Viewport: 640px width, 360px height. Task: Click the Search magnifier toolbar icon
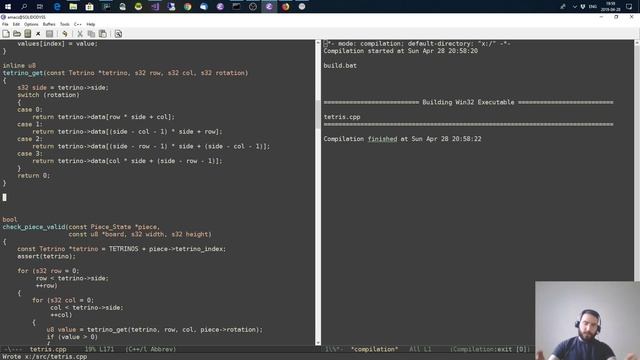click(x=118, y=34)
